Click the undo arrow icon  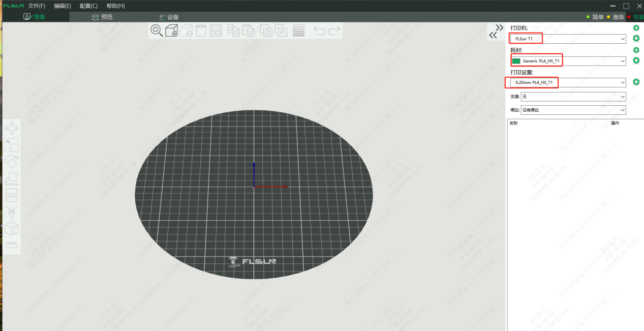(319, 31)
